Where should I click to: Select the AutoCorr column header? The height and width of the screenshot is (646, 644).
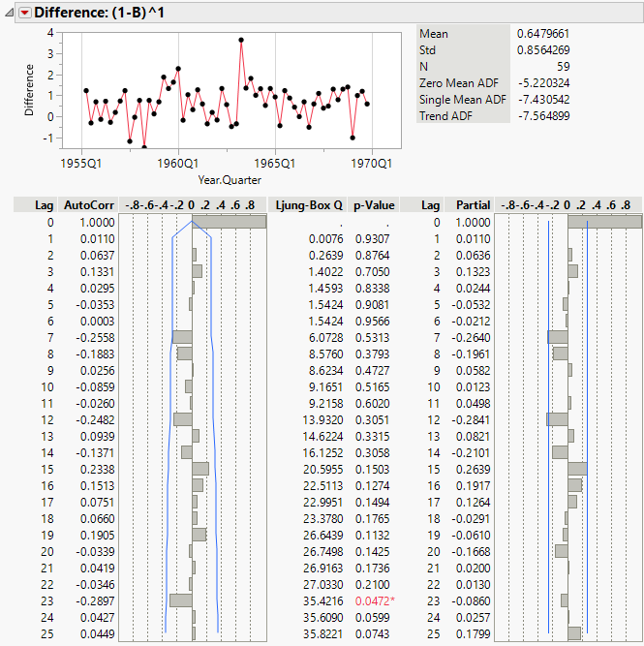pyautogui.click(x=88, y=205)
